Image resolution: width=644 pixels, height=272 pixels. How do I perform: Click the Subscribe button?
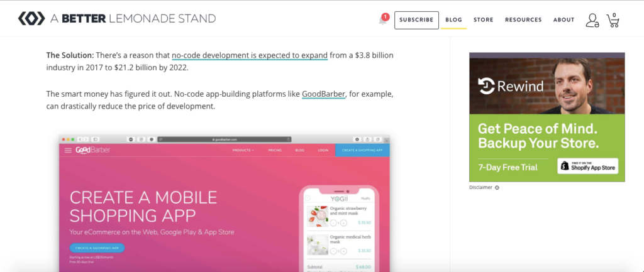coord(416,20)
